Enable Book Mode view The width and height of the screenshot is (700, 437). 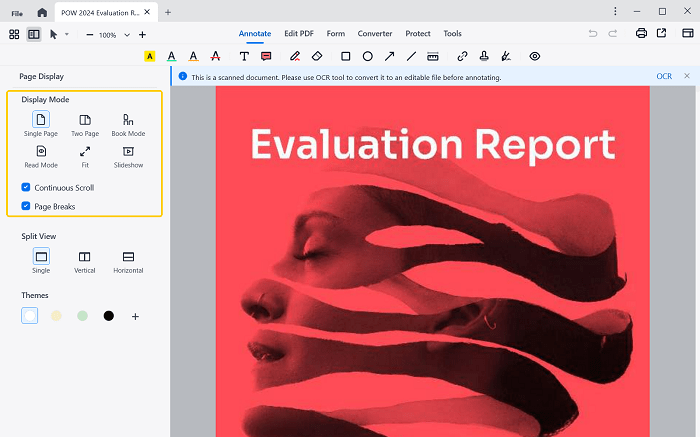coord(128,120)
